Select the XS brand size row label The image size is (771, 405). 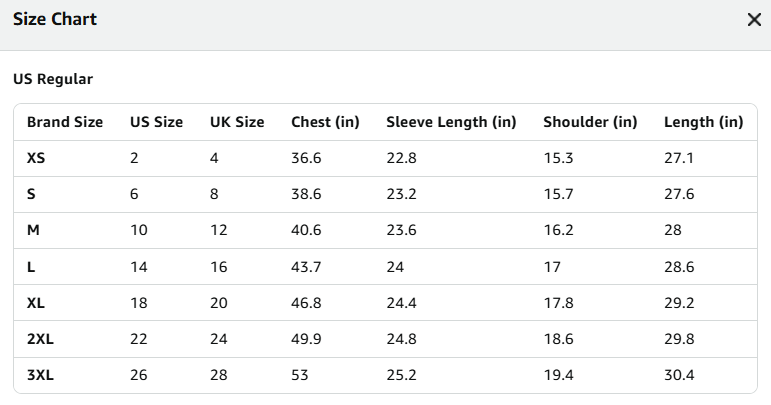[x=36, y=158]
